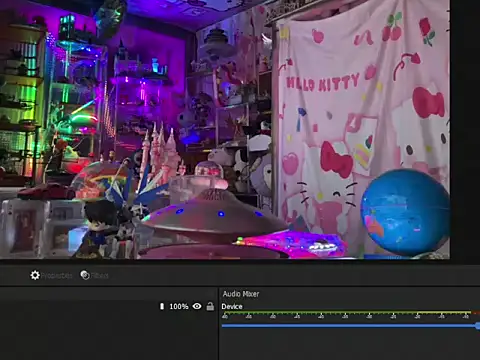Click the camera preview showing Hello Kitty curtain
This screenshot has width=480, height=360.
[x=225, y=129]
